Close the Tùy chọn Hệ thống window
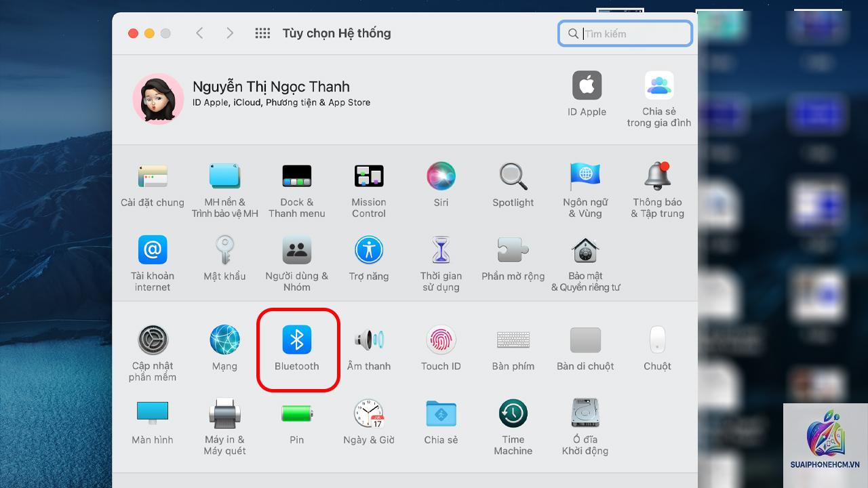The image size is (868, 488). [x=133, y=33]
